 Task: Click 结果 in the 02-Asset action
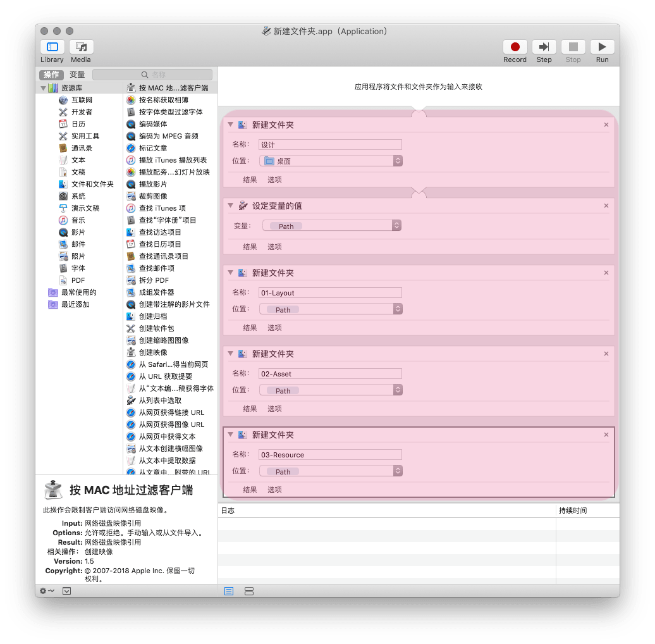click(250, 409)
